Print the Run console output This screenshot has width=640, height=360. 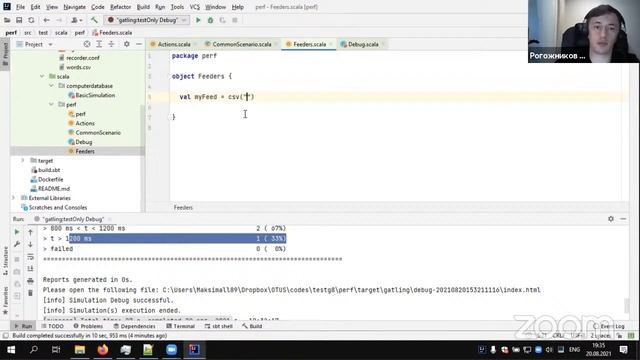[30, 281]
